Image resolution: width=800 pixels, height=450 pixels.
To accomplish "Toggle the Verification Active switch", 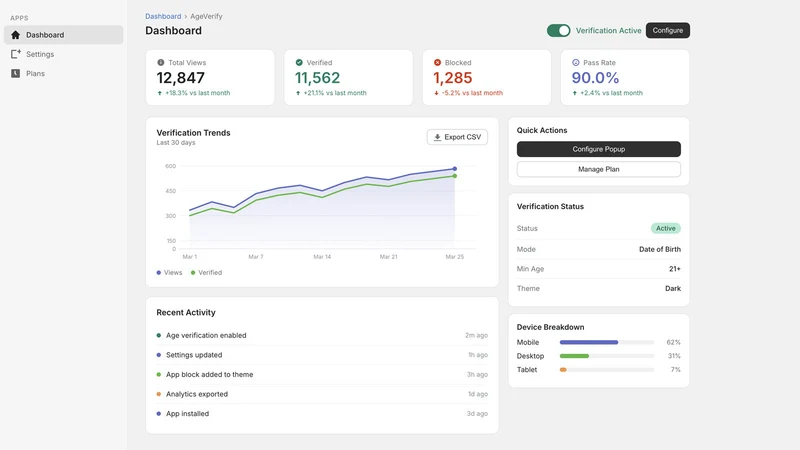I will 559,31.
